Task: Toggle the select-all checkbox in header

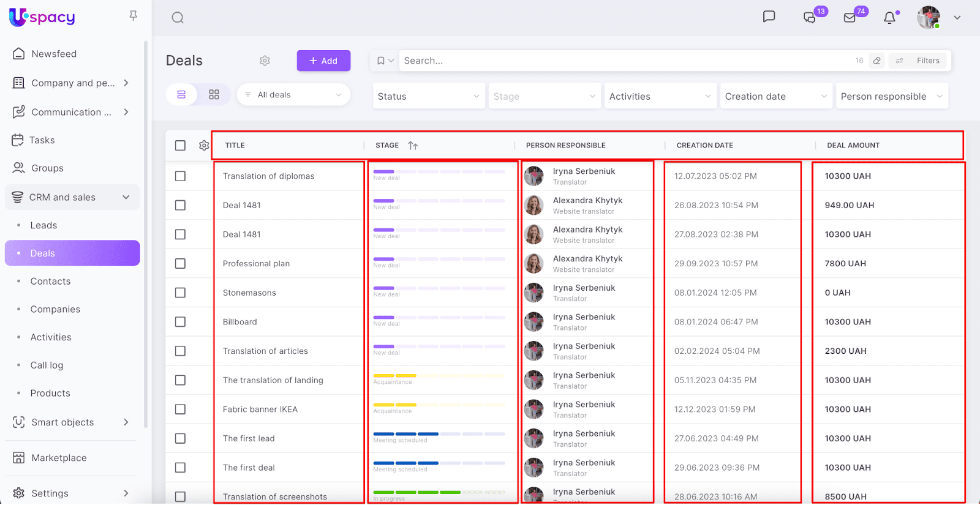Action: pos(180,146)
